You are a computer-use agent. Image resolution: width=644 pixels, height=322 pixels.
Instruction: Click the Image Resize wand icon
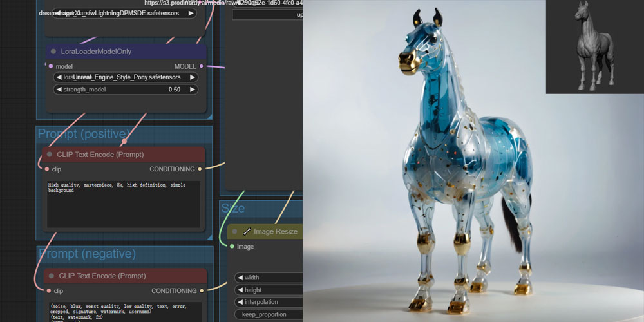tap(247, 232)
